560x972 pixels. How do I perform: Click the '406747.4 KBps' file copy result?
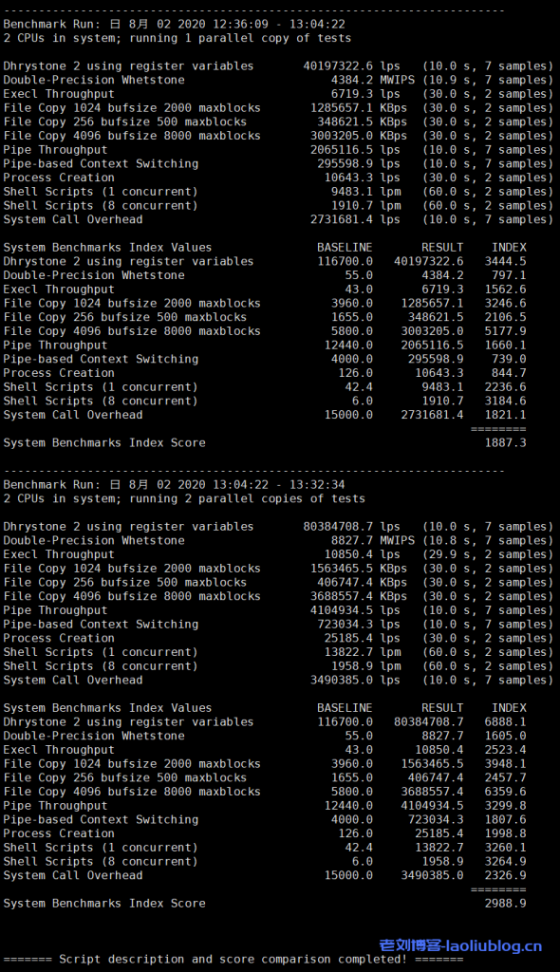363,583
